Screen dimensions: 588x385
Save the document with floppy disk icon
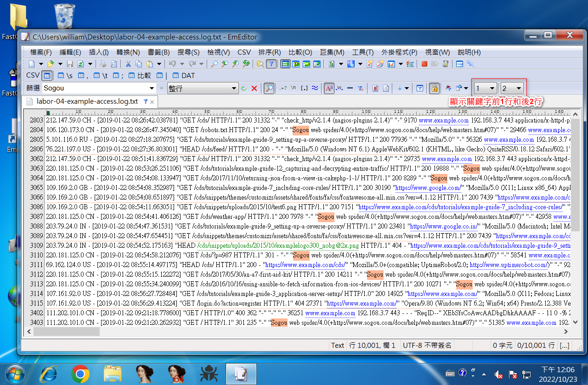click(70, 64)
